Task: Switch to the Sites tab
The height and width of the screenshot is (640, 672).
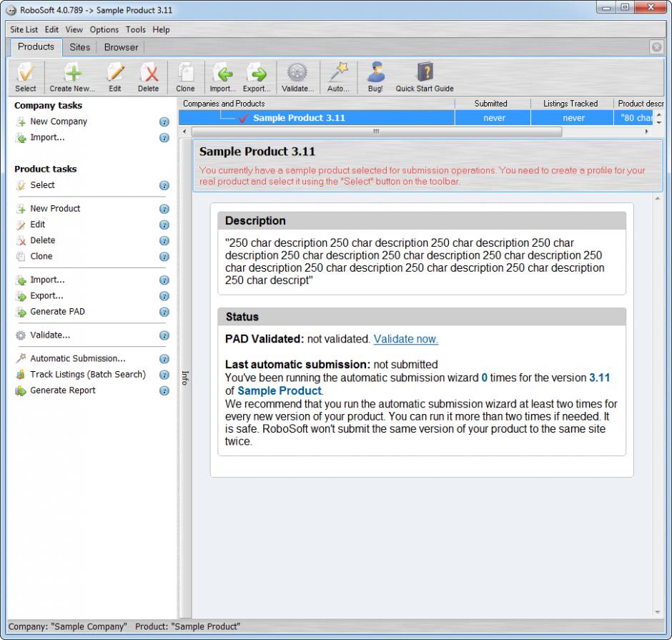Action: point(80,47)
